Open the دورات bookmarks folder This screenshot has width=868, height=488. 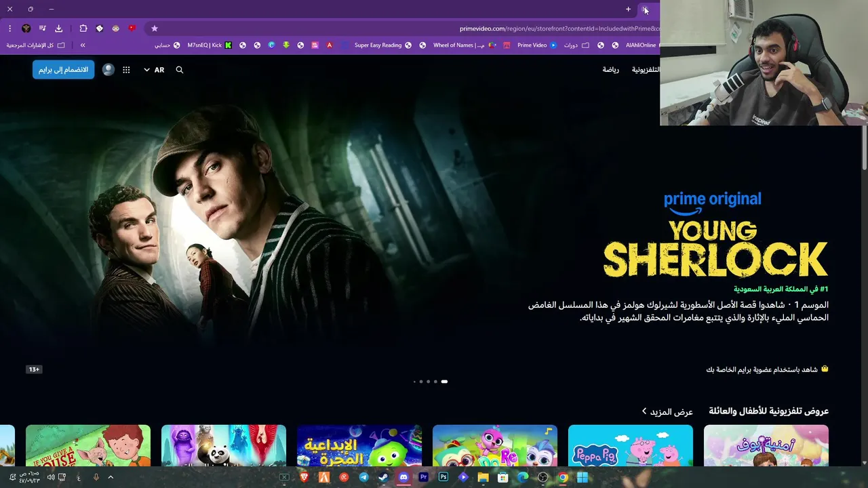click(x=576, y=45)
